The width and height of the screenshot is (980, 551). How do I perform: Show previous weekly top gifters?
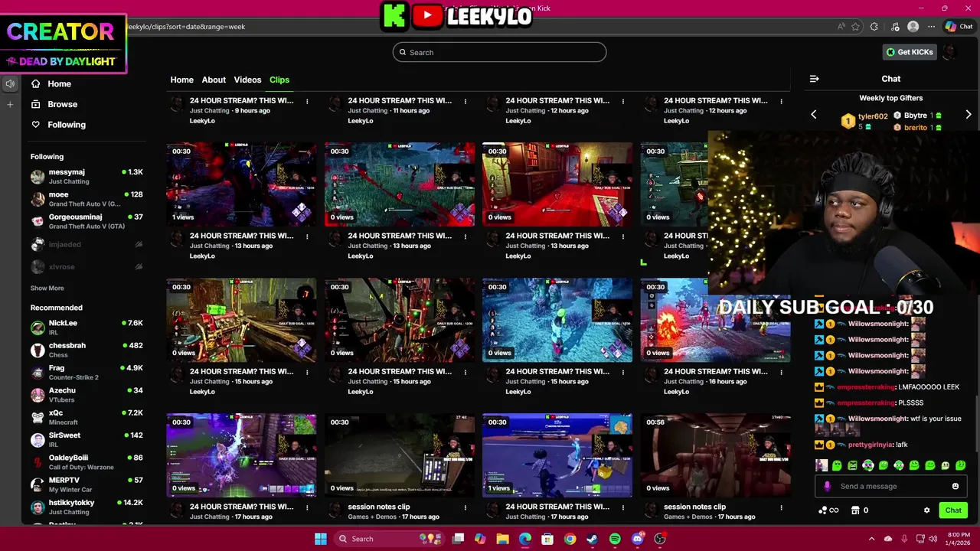[814, 115]
